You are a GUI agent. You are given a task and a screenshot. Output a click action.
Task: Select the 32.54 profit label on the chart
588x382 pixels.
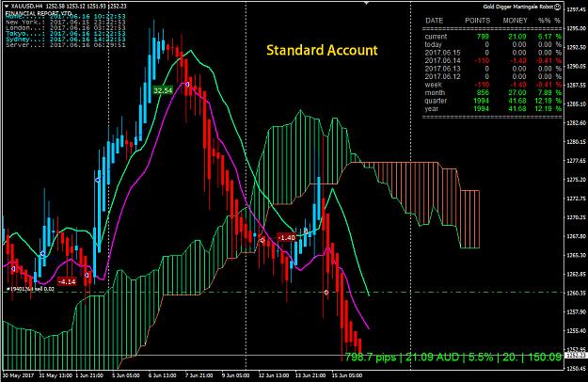coord(163,90)
